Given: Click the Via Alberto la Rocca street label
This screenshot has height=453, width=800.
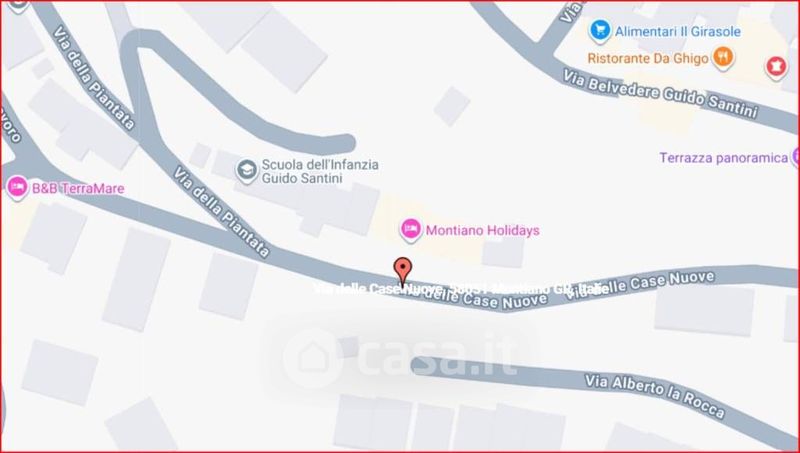Looking at the screenshot, I should [655, 396].
